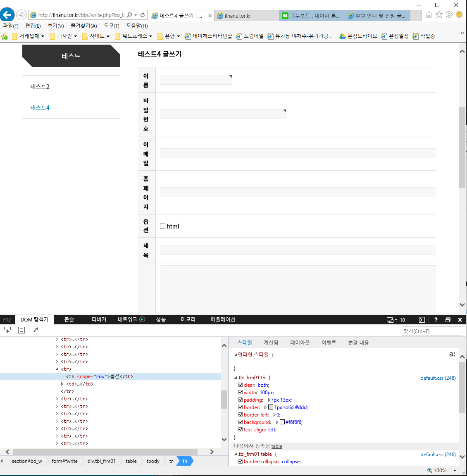Image resolution: width=467 pixels, height=476 pixels.
Task: Click the browser Back arrow button
Action: 7,14
